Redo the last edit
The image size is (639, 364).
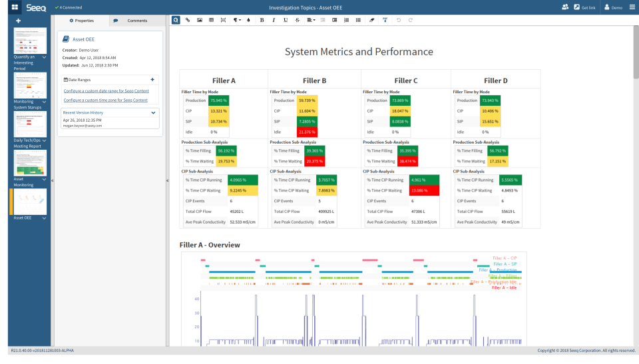point(411,20)
